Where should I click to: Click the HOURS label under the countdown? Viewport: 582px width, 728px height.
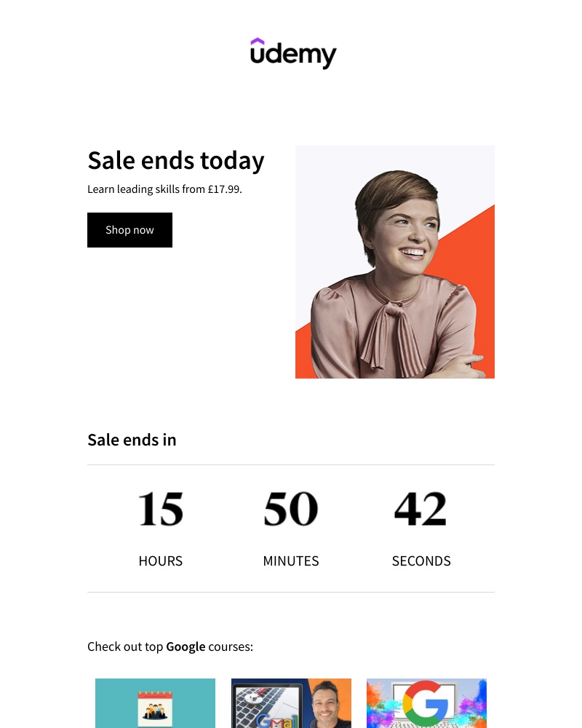click(160, 561)
